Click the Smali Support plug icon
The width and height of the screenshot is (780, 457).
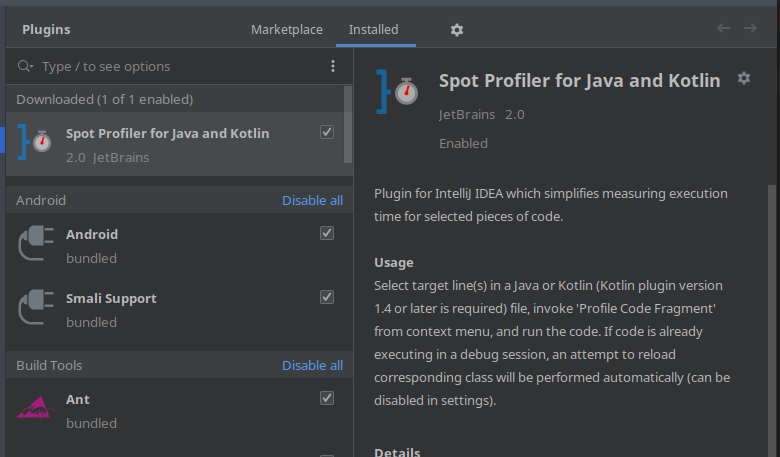point(36,310)
